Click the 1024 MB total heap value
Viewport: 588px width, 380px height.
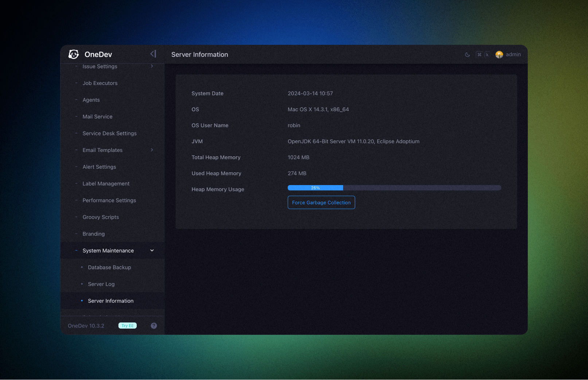tap(299, 157)
